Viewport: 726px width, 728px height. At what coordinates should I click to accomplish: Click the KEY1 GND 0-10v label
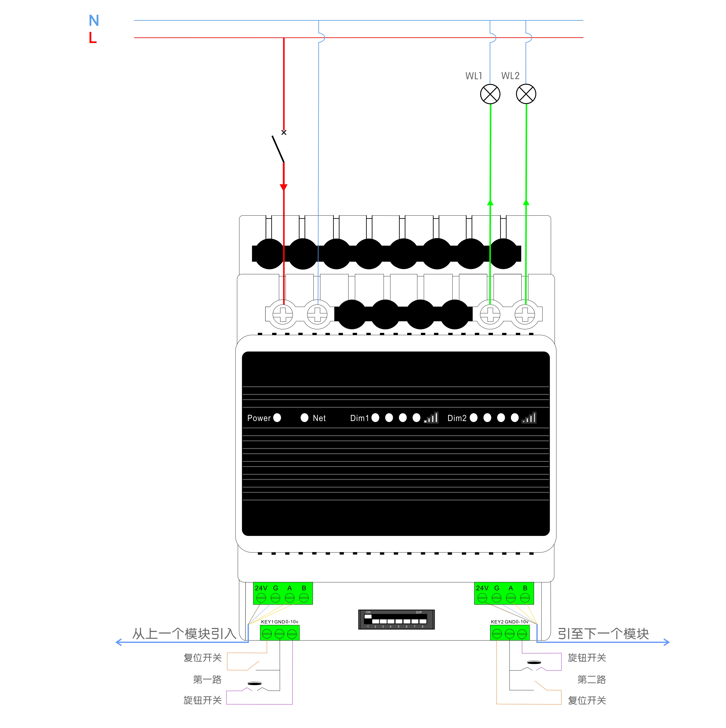point(279,622)
